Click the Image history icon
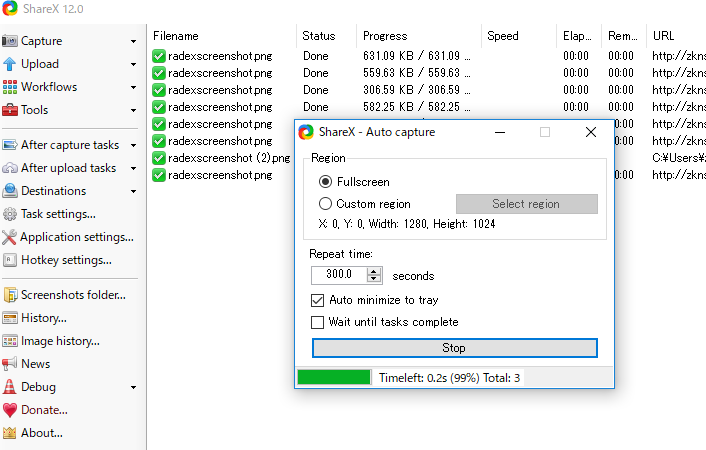This screenshot has width=706, height=450. coord(9,341)
